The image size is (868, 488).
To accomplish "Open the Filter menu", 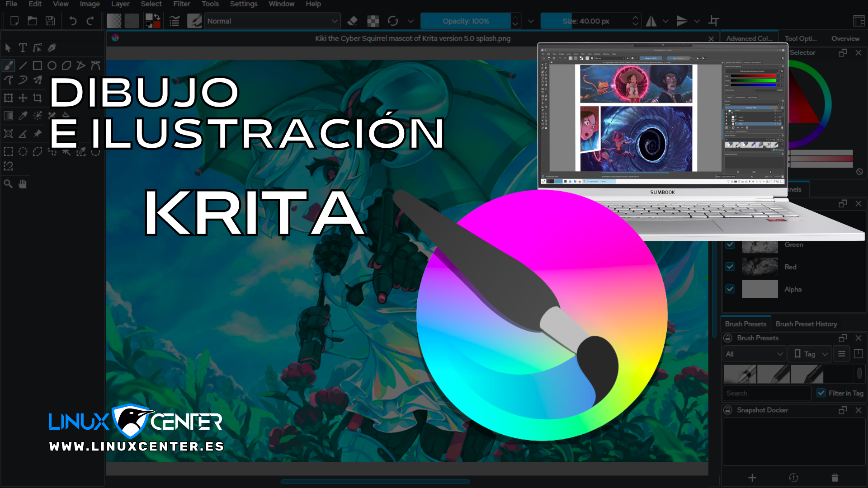I will coord(181,4).
